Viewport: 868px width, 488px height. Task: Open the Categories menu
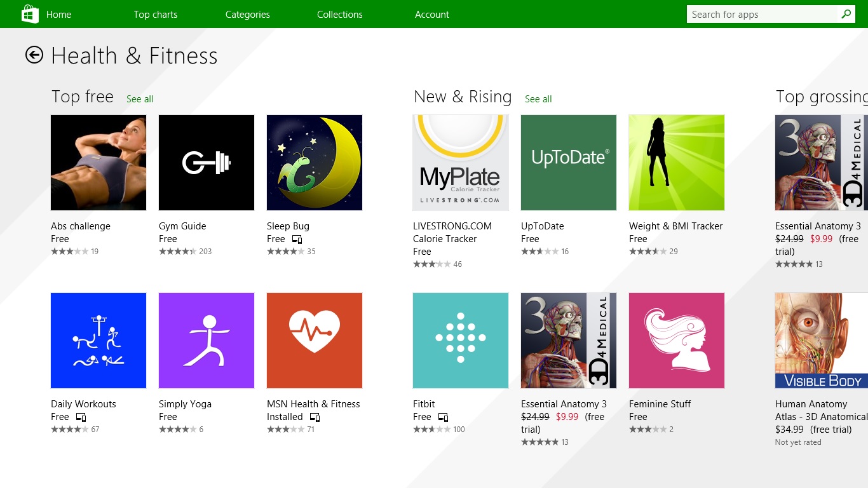(x=248, y=14)
